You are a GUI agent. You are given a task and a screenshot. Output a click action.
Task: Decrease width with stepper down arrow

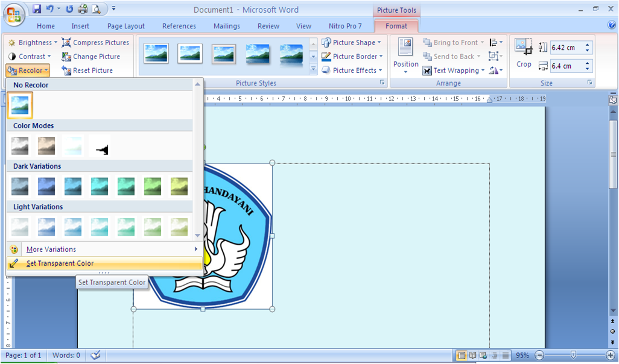pos(588,69)
